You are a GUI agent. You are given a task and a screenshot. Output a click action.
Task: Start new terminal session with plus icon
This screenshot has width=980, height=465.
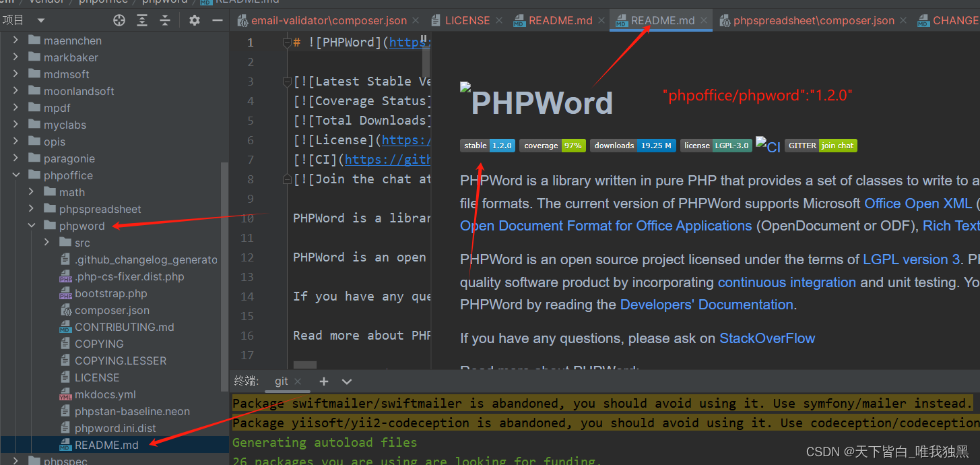click(x=324, y=381)
